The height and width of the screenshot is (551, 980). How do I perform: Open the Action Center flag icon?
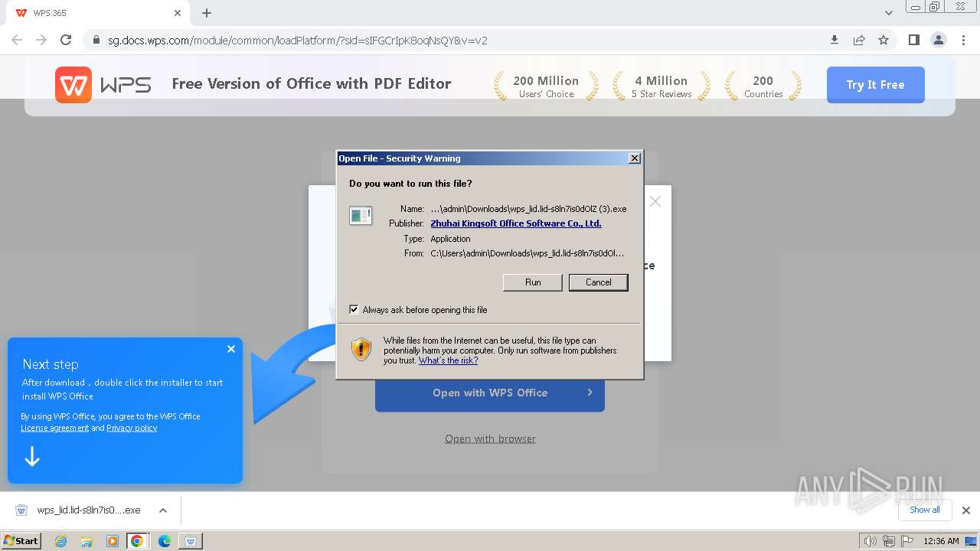tap(906, 541)
